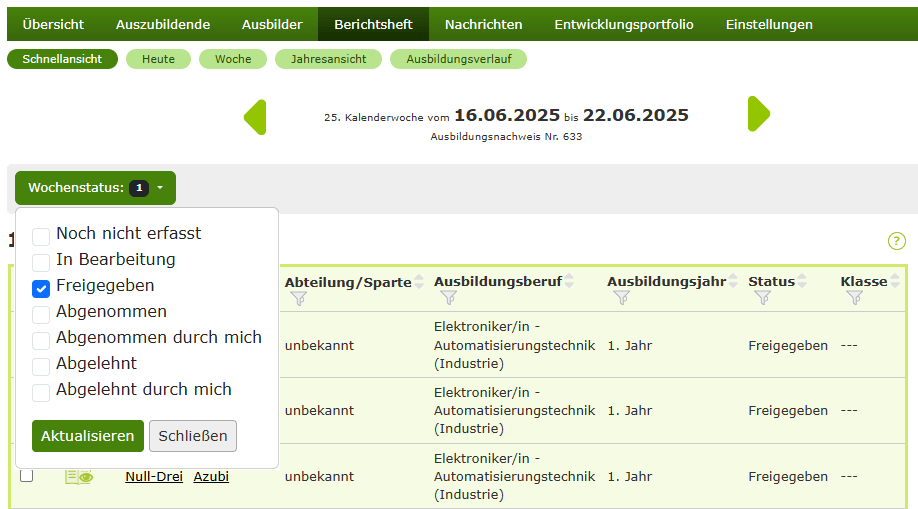Click the Ausbildungsjahr column header

coord(667,282)
